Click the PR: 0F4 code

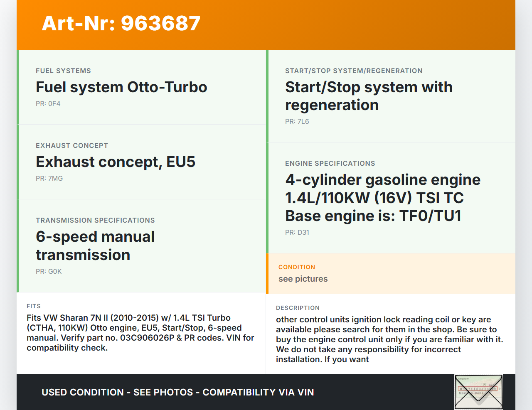48,104
